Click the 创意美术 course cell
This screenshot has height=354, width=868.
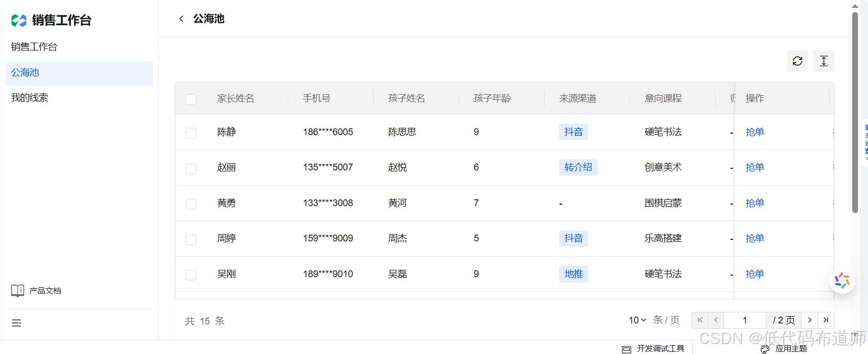tap(663, 167)
